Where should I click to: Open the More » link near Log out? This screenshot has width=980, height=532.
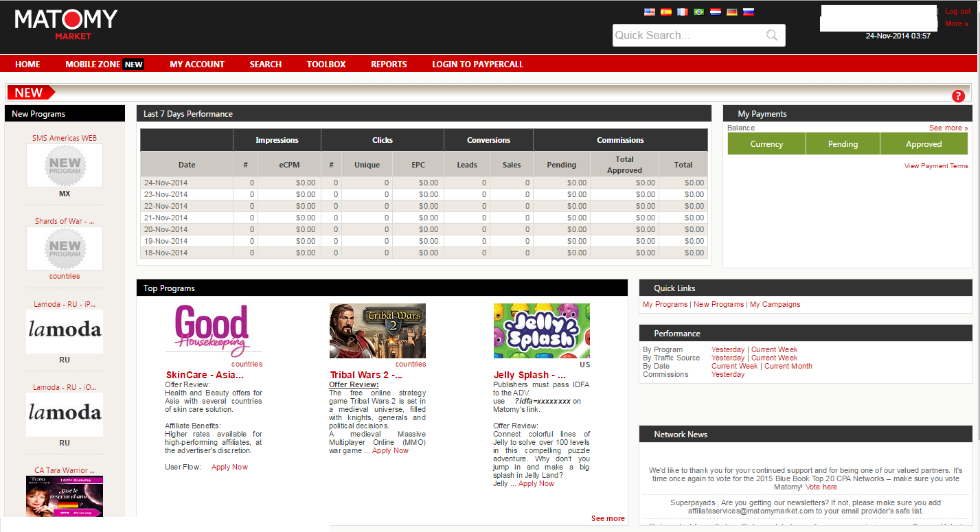click(957, 23)
